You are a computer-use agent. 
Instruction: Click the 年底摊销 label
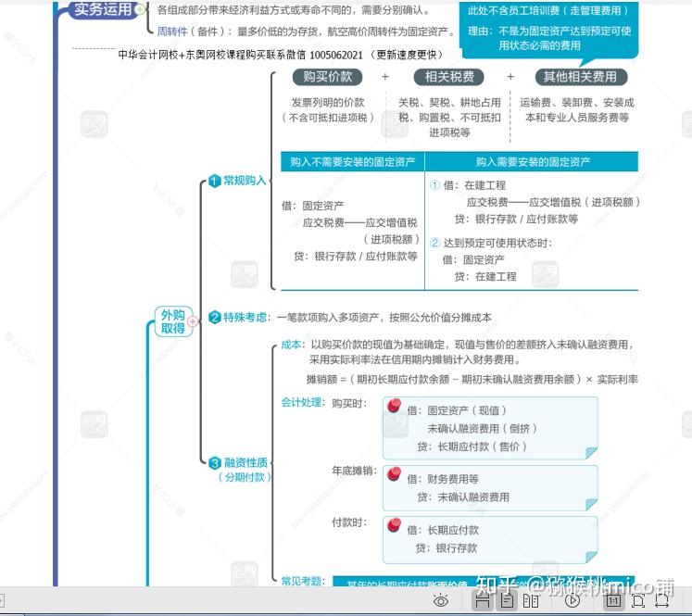(354, 471)
